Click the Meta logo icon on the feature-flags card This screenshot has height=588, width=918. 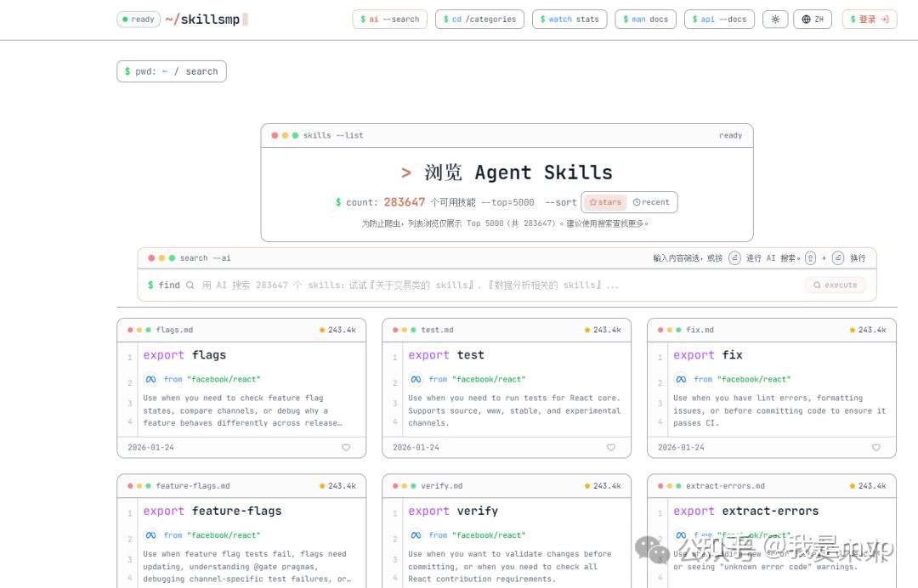tap(151, 535)
